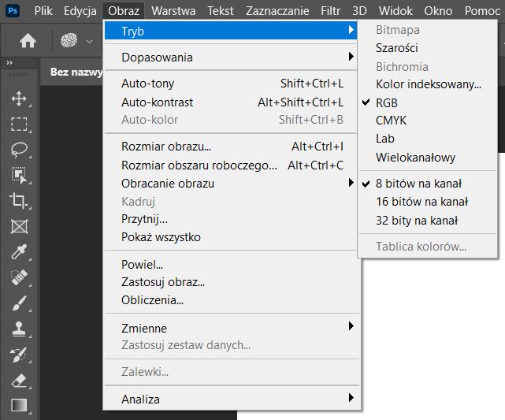The image size is (505, 420).
Task: Choose Pokaż wszystko command
Action: click(231, 237)
